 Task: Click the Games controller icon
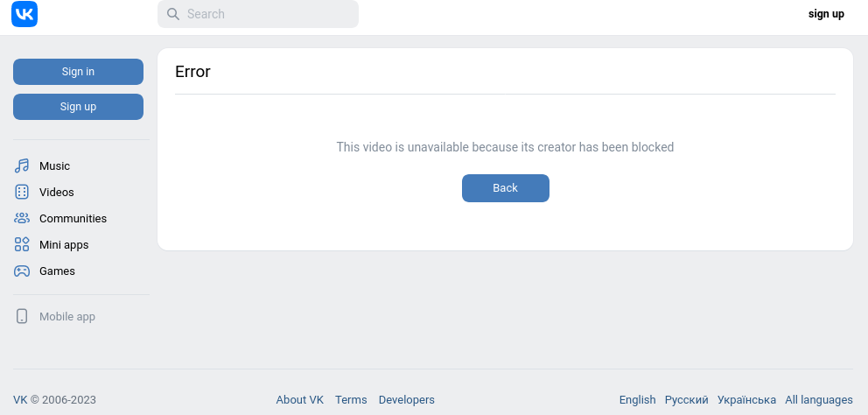pyautogui.click(x=22, y=271)
